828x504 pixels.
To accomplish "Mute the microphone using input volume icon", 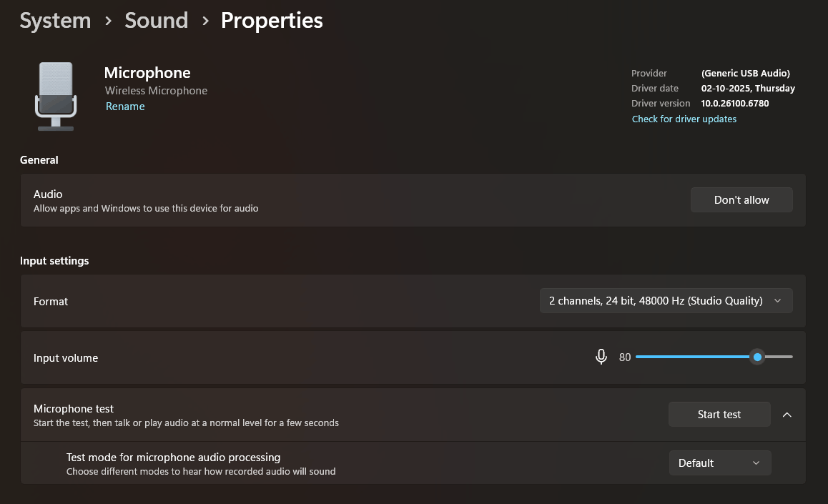I will pyautogui.click(x=601, y=357).
